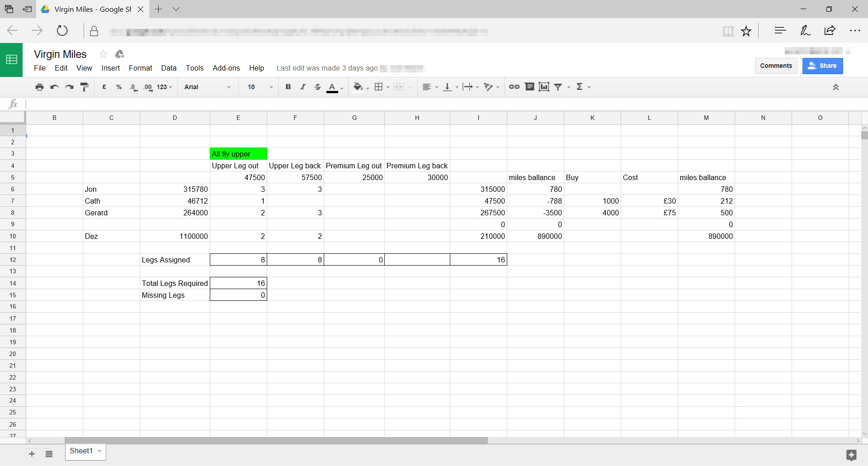This screenshot has width=868, height=466.
Task: Click the Drive save status icon
Action: (119, 54)
